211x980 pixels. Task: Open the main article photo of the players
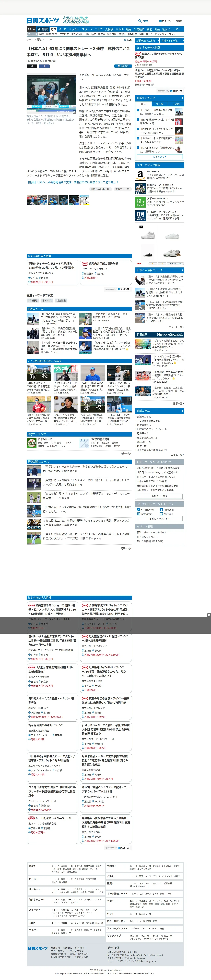[x=51, y=94]
